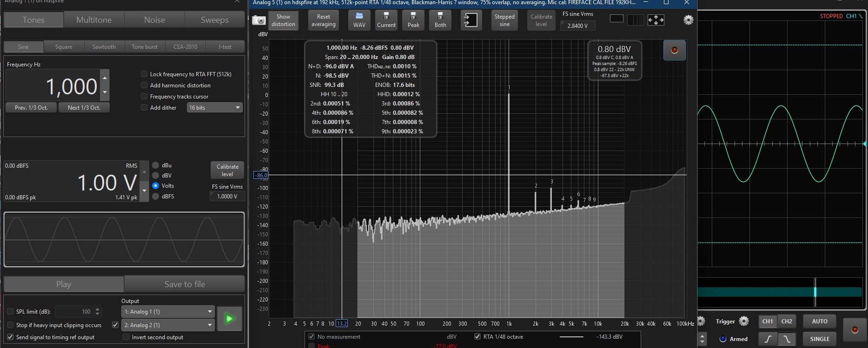
Task: Select Square waveform tab
Action: 64,47
